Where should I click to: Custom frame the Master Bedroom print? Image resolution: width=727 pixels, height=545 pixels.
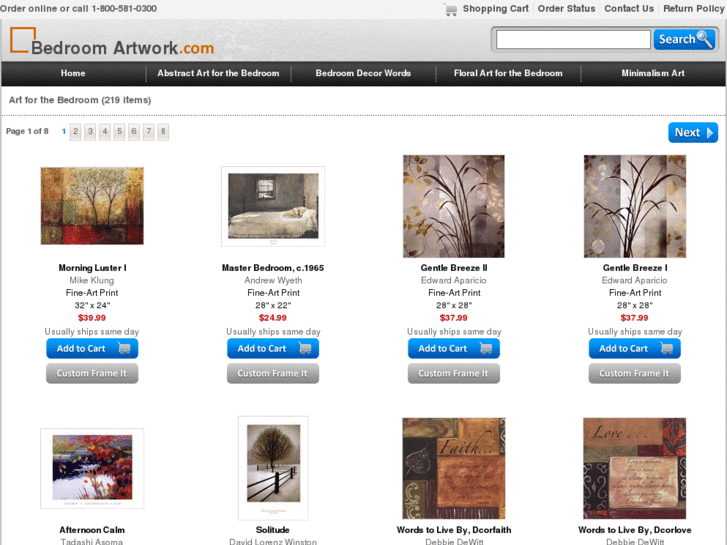coord(273,373)
